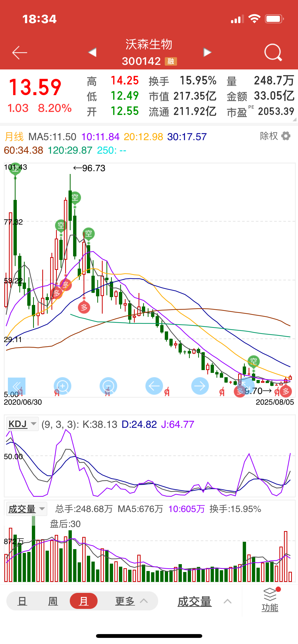This screenshot has width=298, height=644.
Task: Tap the 空 marker near 96.73 high
Action: pos(75,198)
